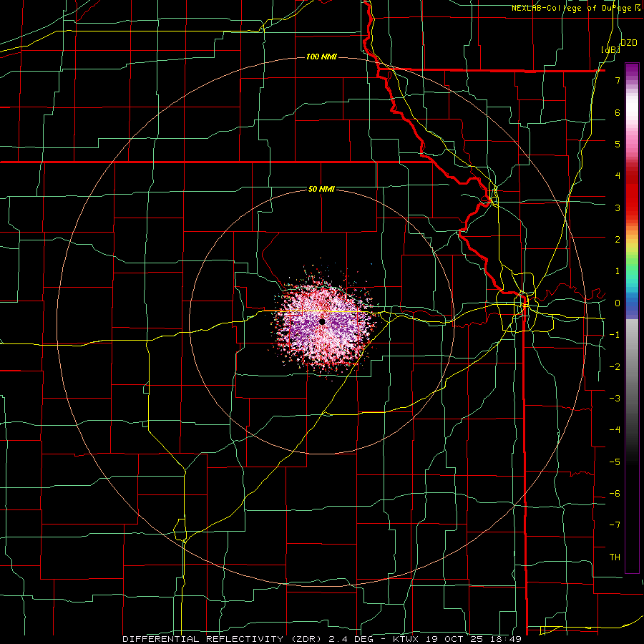Click the KTWX station identifier text
Image resolution: width=644 pixels, height=644 pixels.
(406, 639)
